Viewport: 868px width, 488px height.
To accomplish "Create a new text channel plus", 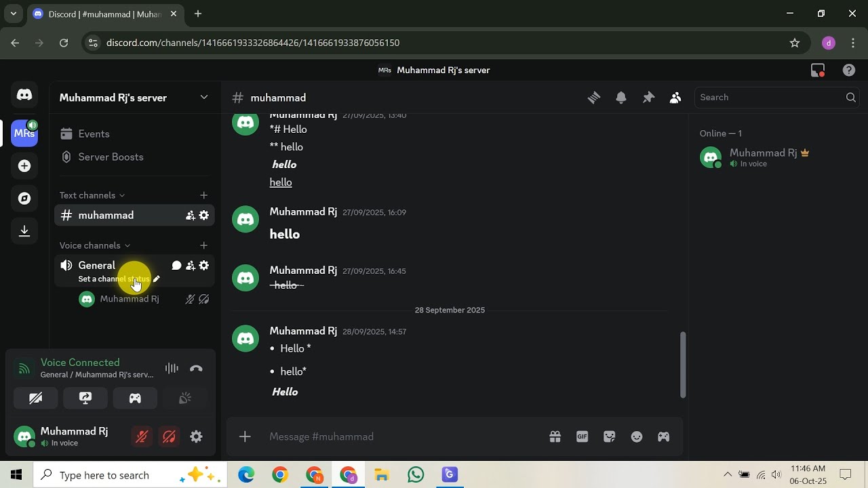I will pyautogui.click(x=203, y=195).
